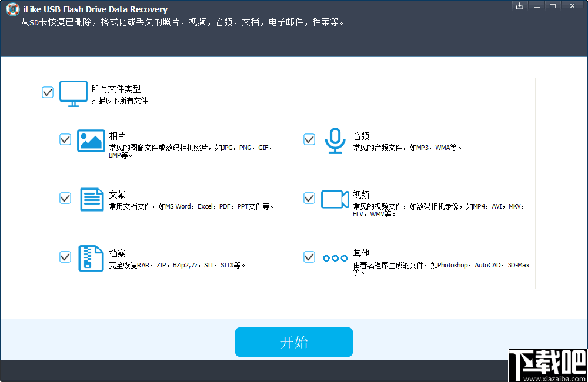Toggle off the 其他 checkbox
The height and width of the screenshot is (382, 588).
pos(309,257)
